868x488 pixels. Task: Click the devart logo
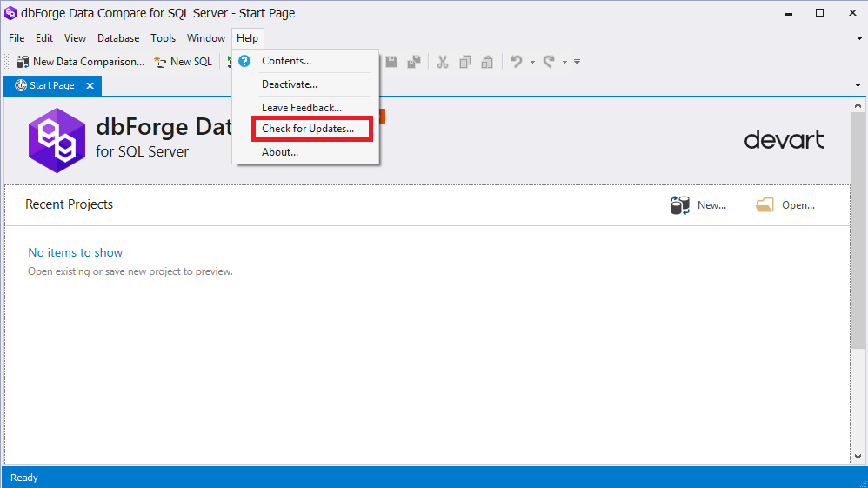(x=784, y=139)
